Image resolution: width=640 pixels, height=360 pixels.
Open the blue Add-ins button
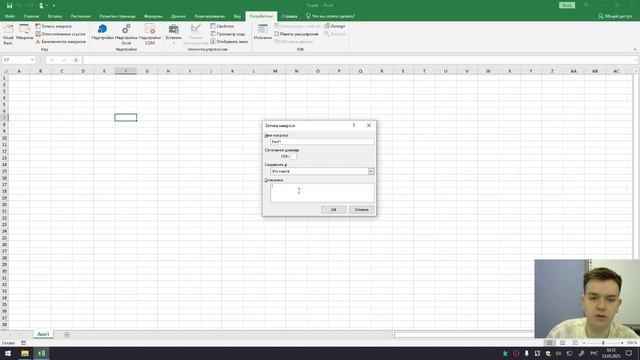pos(102,32)
